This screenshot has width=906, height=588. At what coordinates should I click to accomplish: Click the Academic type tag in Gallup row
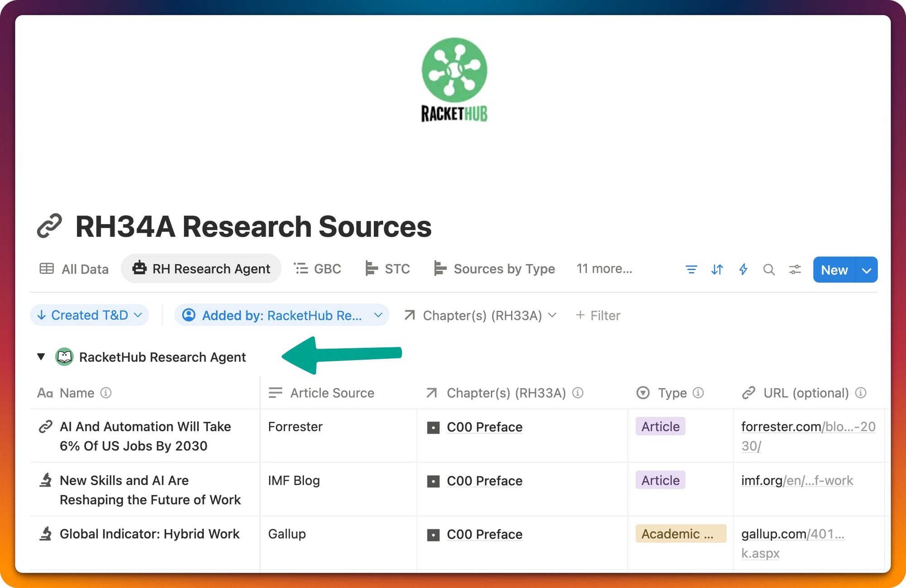pos(679,534)
